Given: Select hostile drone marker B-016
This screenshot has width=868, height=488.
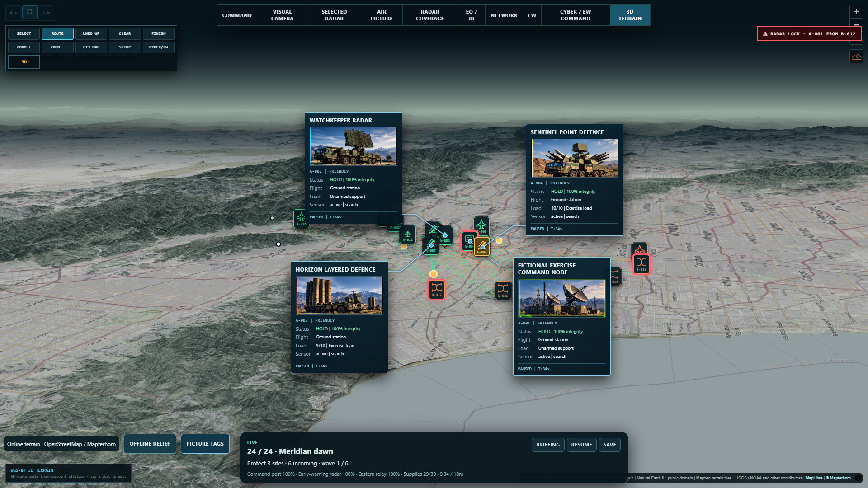Looking at the screenshot, I should point(503,290).
